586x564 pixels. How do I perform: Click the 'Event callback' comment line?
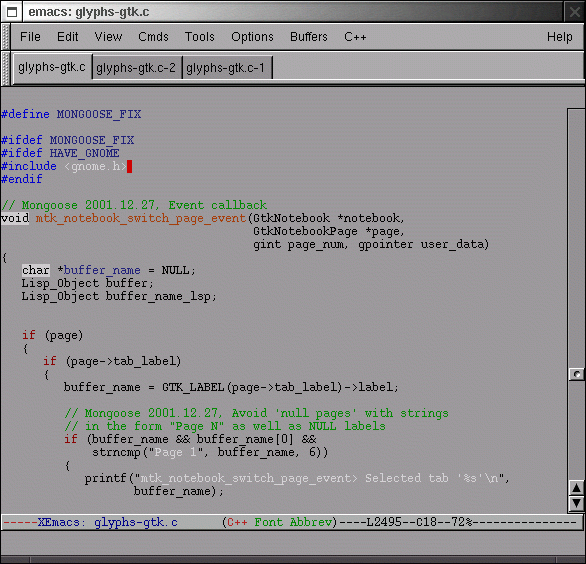tap(134, 205)
